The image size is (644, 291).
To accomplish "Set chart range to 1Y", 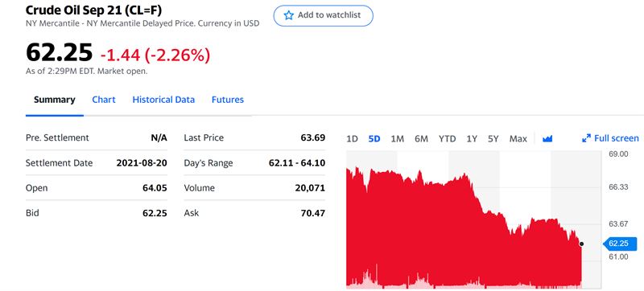I will click(472, 139).
